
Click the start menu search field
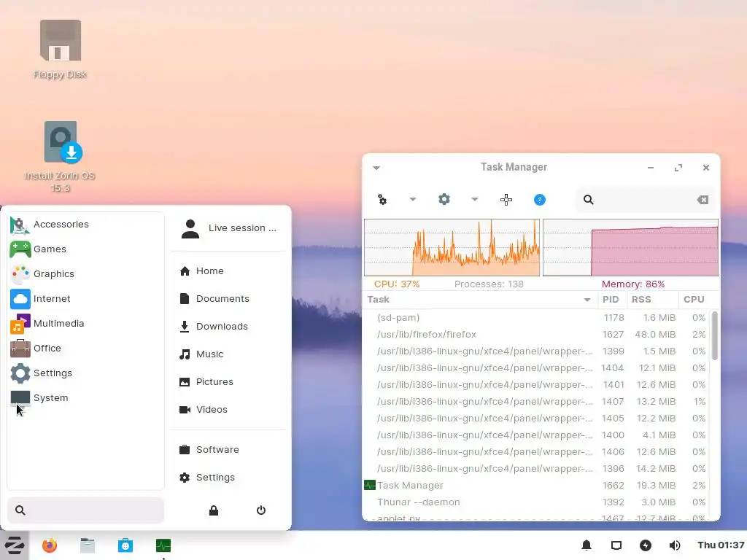click(x=86, y=510)
